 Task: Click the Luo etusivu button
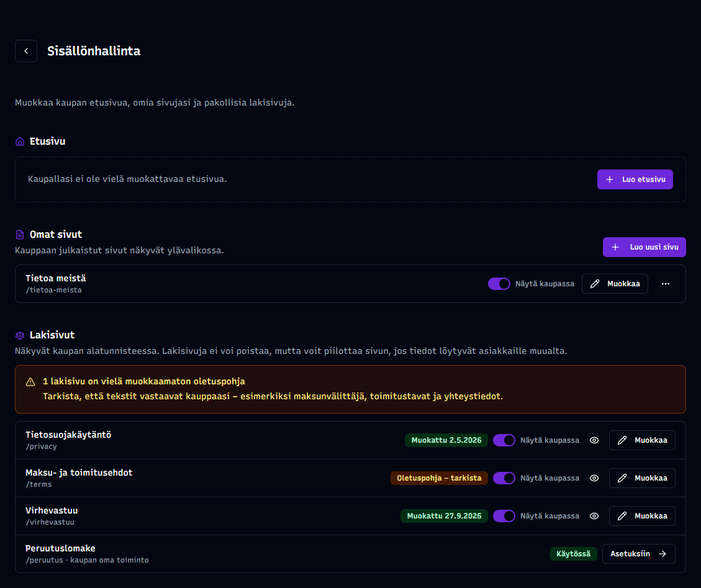(635, 179)
